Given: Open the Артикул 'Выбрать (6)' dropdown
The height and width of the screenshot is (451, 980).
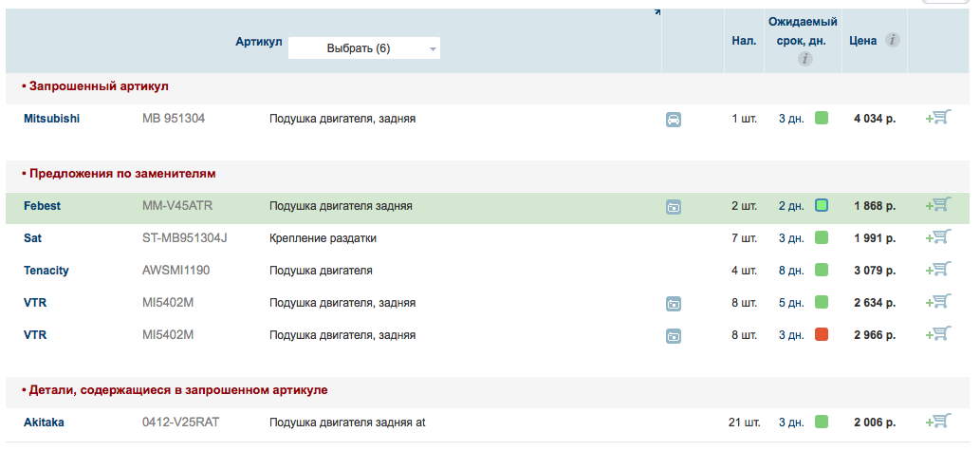Looking at the screenshot, I should point(364,48).
